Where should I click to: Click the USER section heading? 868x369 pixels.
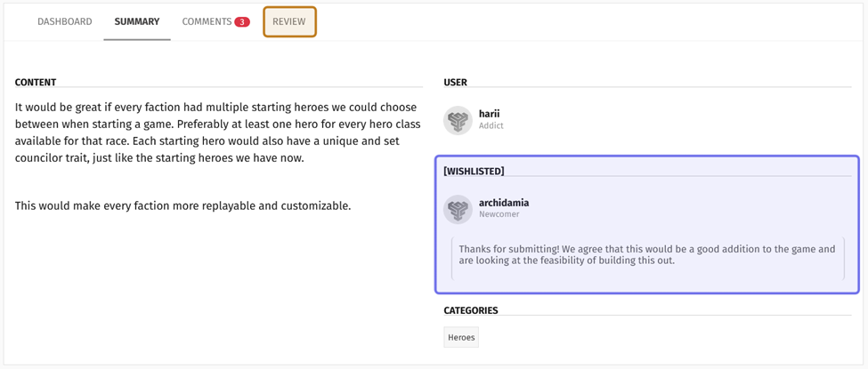pyautogui.click(x=455, y=83)
